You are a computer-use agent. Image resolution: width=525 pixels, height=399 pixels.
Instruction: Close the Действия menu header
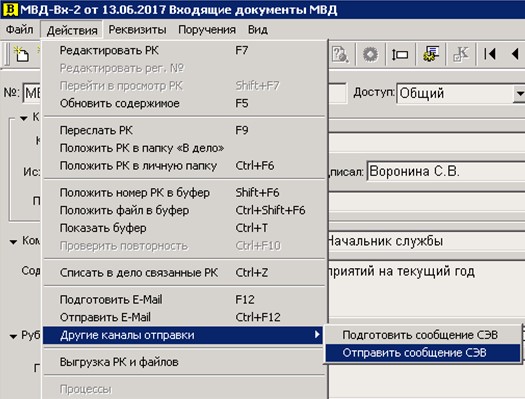[x=72, y=30]
